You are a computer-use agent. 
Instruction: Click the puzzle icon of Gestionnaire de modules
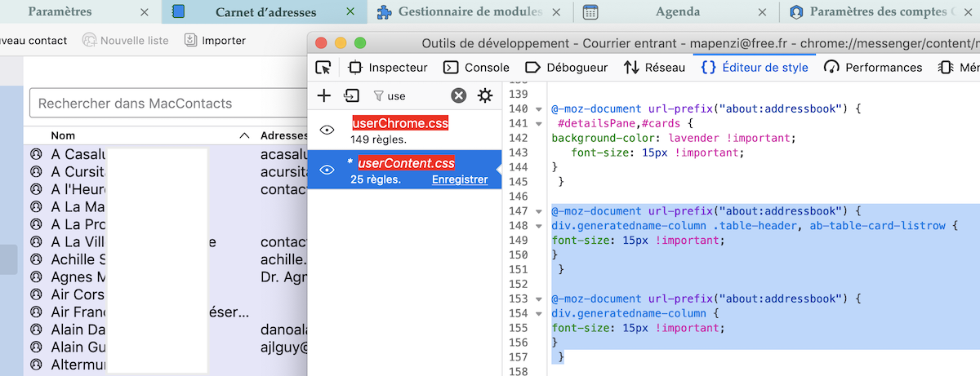383,11
